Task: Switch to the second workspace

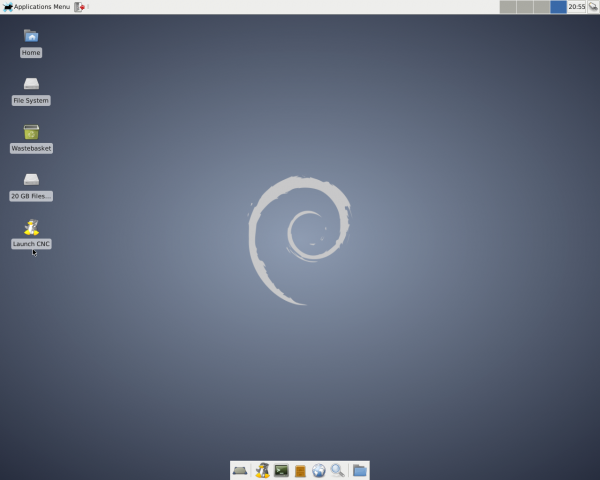Action: click(524, 7)
